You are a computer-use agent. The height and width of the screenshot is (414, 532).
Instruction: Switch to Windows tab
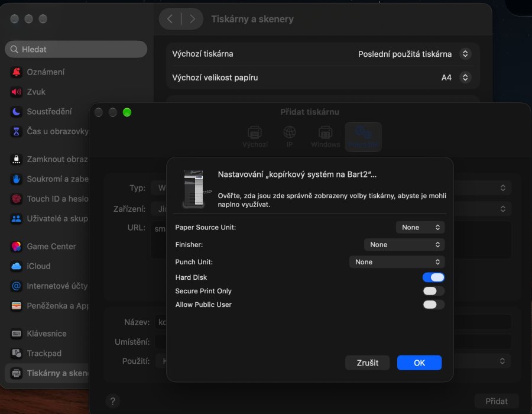coord(325,137)
